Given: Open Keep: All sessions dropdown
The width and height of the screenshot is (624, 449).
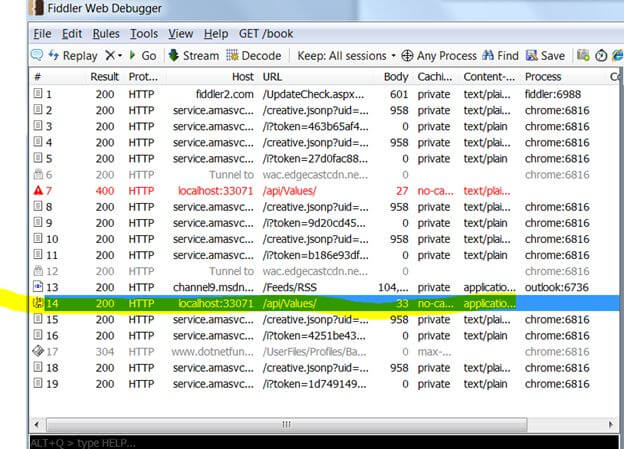Looking at the screenshot, I should (347, 56).
